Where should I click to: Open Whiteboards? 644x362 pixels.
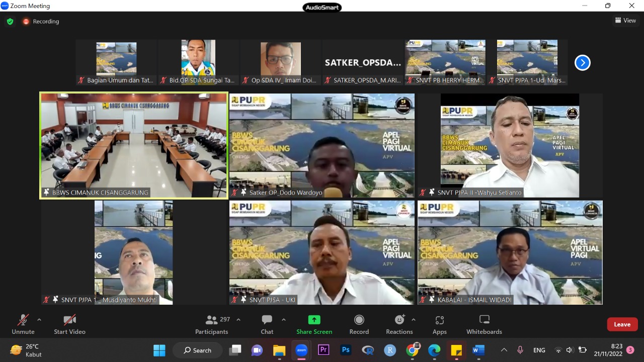pos(484,324)
